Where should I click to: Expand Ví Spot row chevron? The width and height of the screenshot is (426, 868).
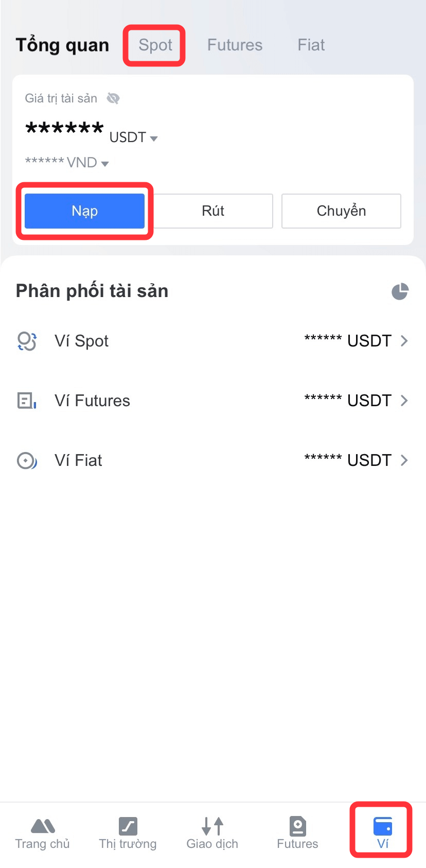pos(404,341)
